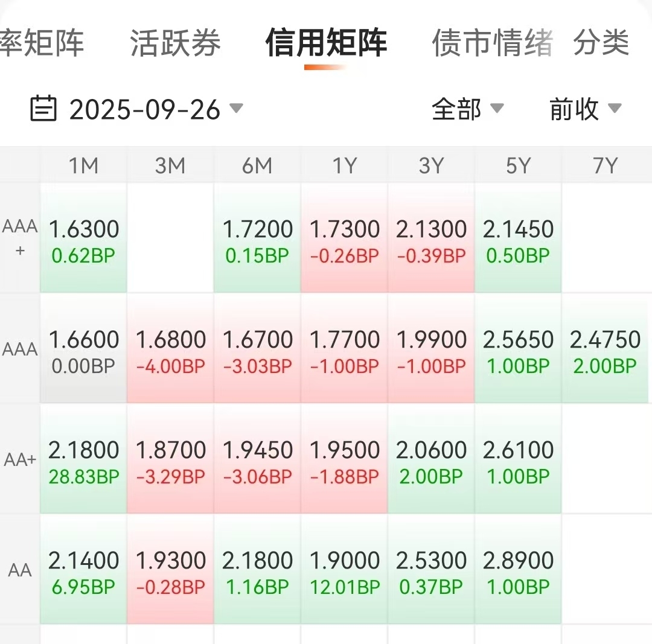Select the 信用矩阵 tab
Viewport: 652px width, 644px height.
click(x=326, y=43)
